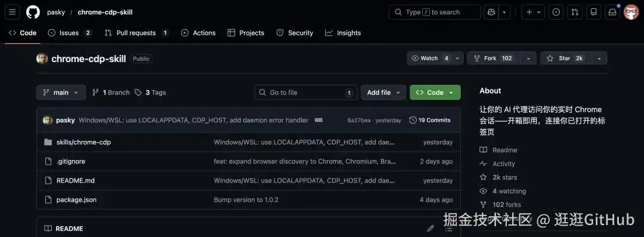Image resolution: width=644 pixels, height=237 pixels.
Task: Open the green Code dropdown button
Action: (435, 93)
